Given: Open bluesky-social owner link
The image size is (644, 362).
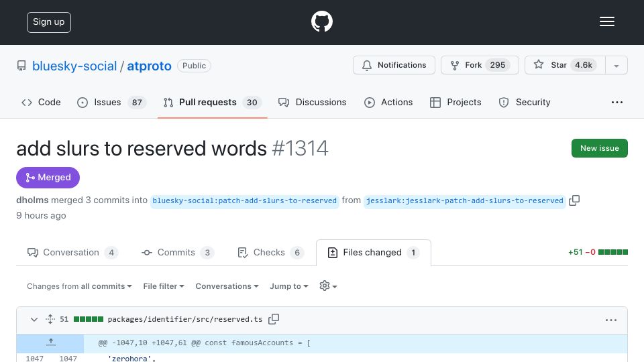Looking at the screenshot, I should coord(74,66).
